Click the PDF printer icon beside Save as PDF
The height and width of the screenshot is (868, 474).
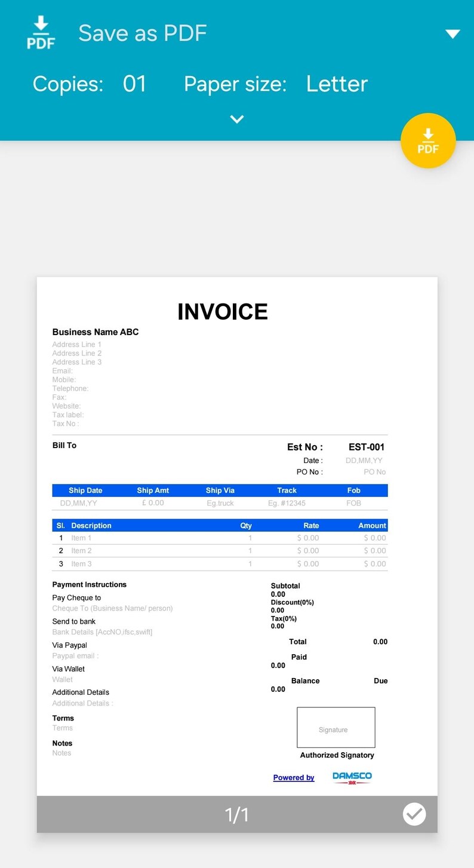point(41,33)
